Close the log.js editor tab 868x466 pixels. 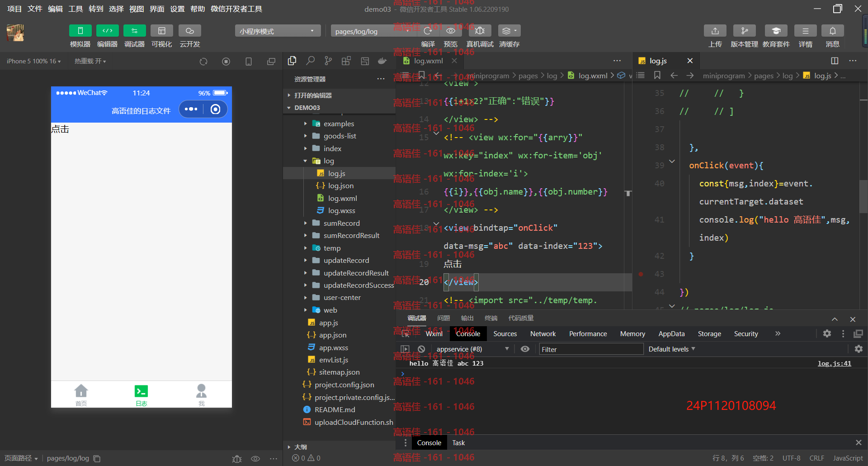[x=690, y=61]
